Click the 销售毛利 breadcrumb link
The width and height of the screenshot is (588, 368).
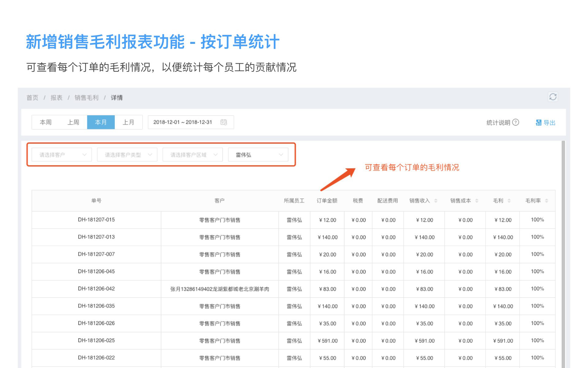pos(86,98)
